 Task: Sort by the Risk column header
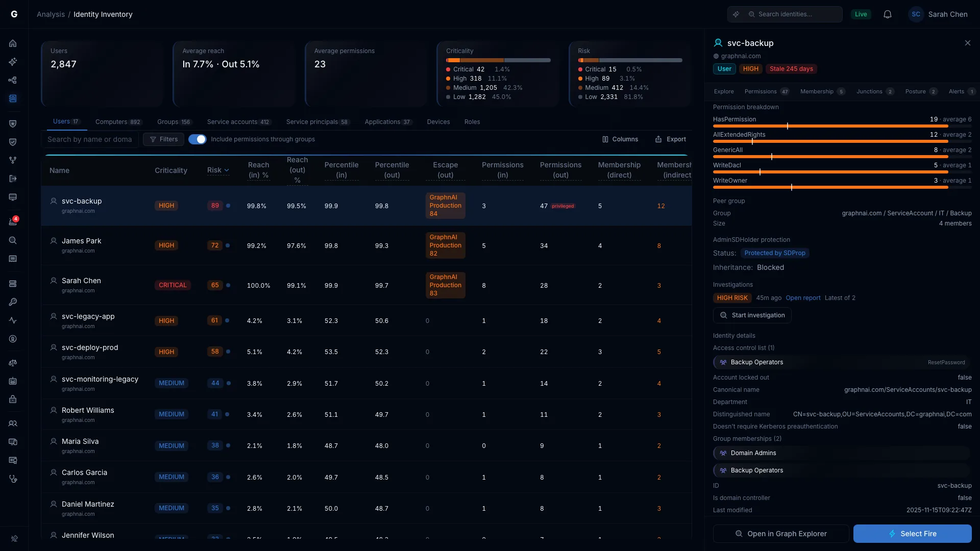coord(218,170)
